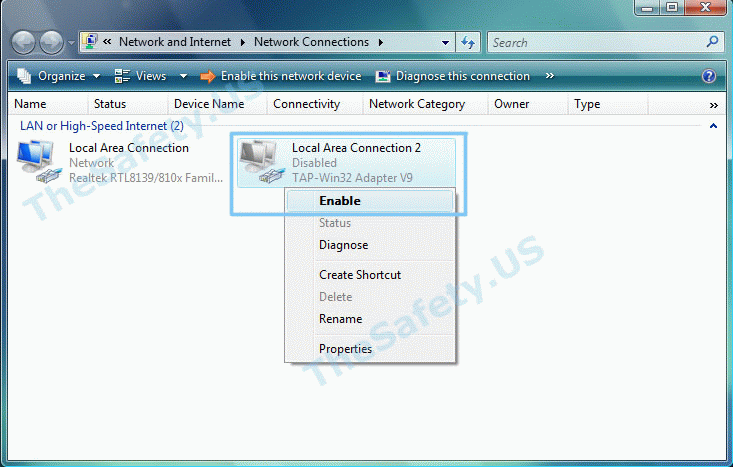The width and height of the screenshot is (733, 467).
Task: Click the orange arrow enable device icon
Action: pyautogui.click(x=208, y=77)
